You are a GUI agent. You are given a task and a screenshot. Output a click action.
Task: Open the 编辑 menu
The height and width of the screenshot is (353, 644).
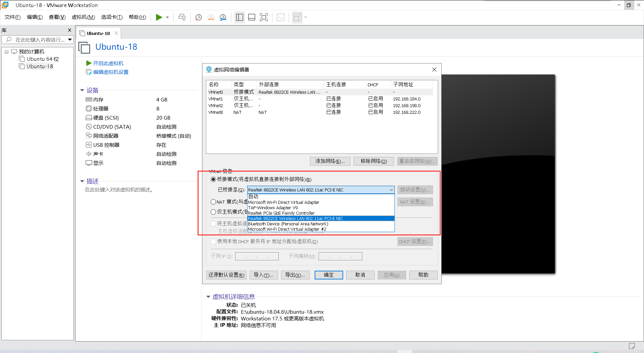point(35,17)
